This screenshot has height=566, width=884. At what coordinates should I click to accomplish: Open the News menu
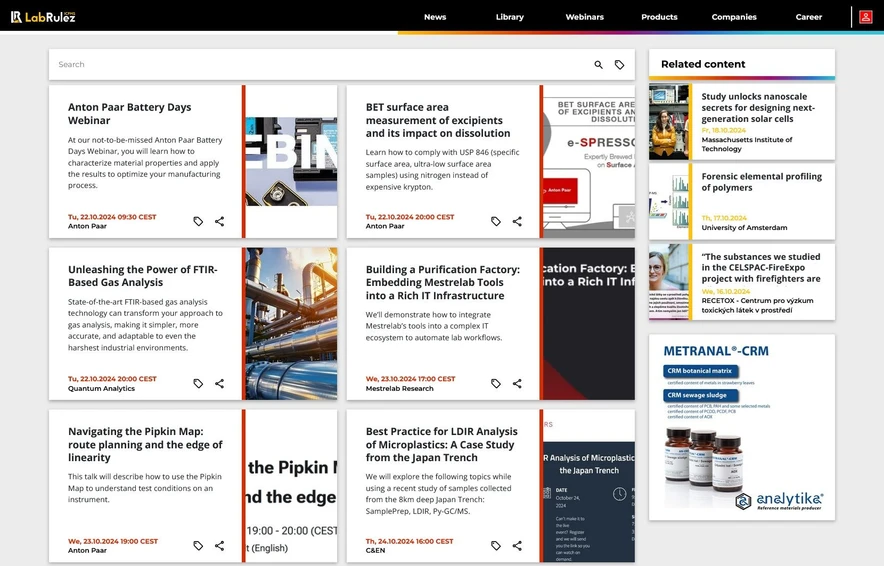[435, 17]
